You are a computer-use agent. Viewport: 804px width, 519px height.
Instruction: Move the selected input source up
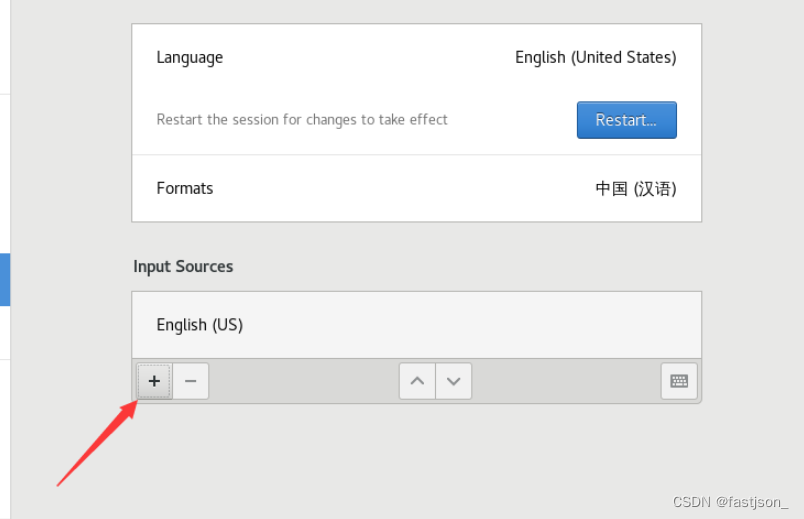click(417, 381)
